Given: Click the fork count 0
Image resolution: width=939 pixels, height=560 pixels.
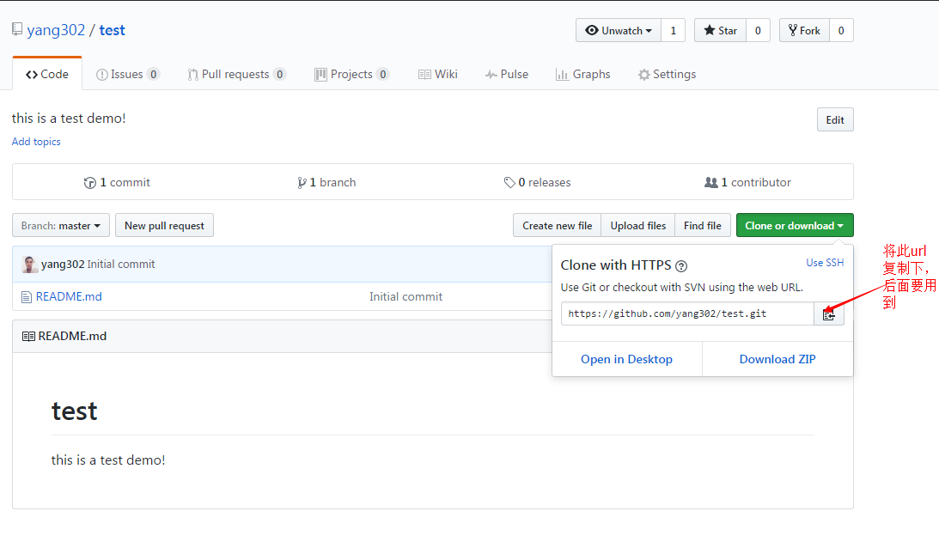Looking at the screenshot, I should [841, 31].
